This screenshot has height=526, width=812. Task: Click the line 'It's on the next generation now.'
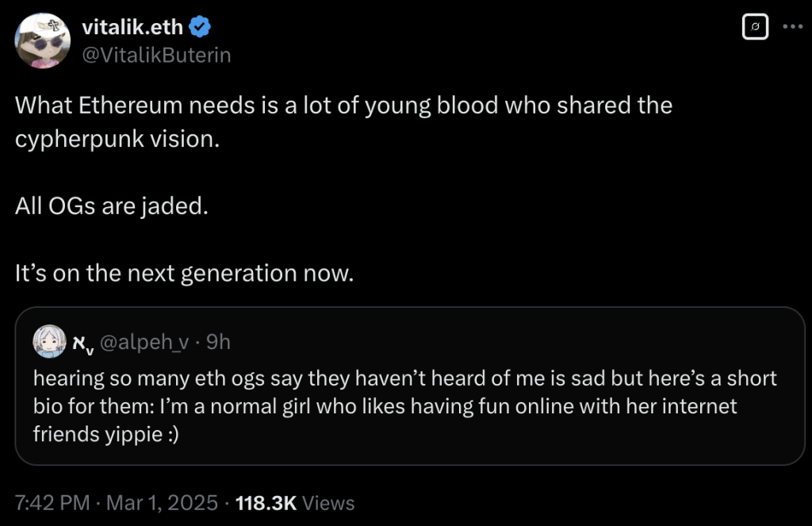(183, 273)
